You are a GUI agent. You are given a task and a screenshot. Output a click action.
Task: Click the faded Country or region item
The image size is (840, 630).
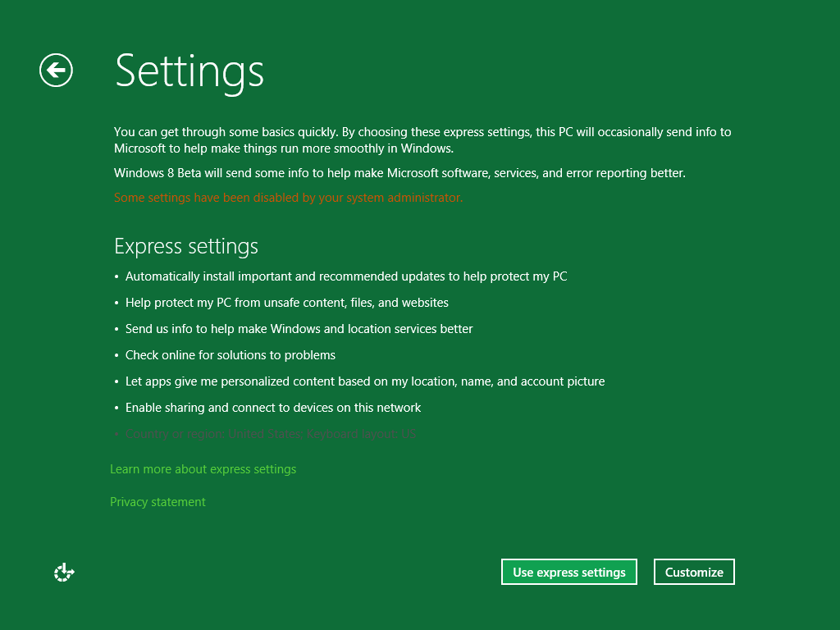coord(270,434)
